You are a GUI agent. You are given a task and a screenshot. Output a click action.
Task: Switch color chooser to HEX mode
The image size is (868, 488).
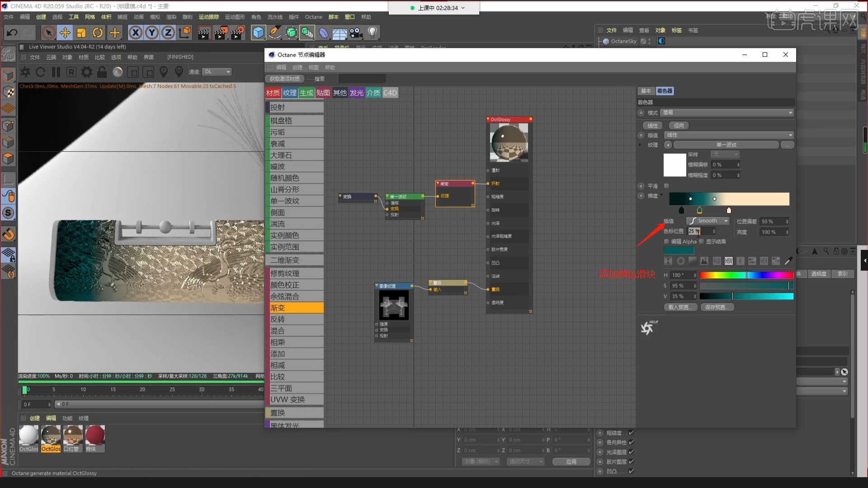point(764,261)
